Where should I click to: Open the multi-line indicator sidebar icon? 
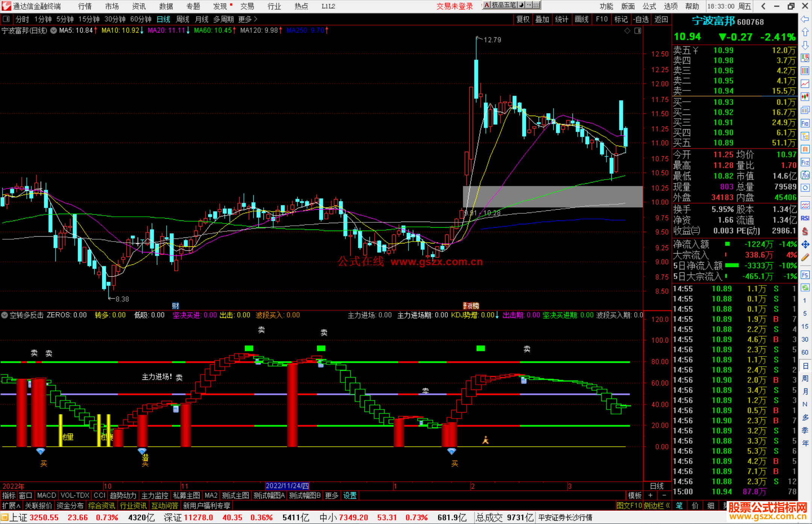click(805, 205)
